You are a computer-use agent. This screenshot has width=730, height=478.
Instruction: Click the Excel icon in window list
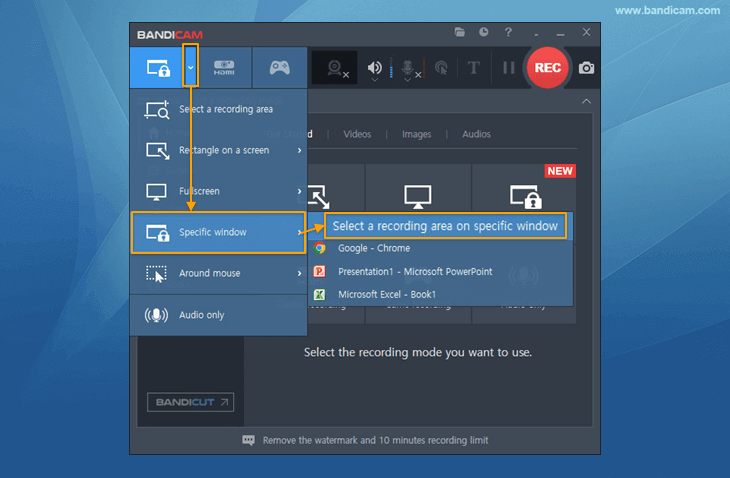pos(319,294)
